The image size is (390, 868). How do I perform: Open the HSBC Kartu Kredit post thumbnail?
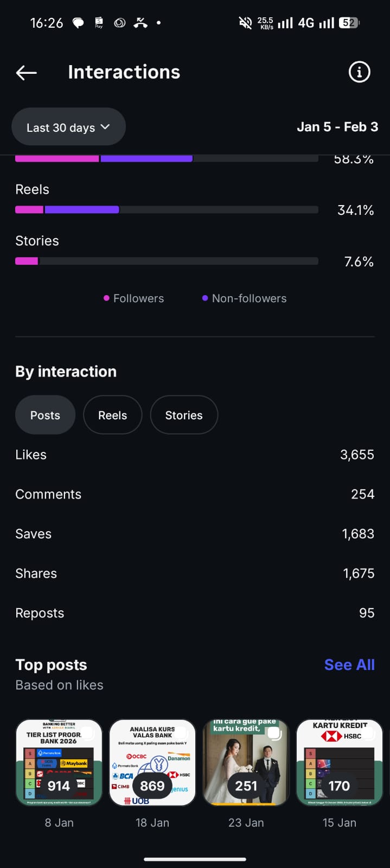(340, 762)
